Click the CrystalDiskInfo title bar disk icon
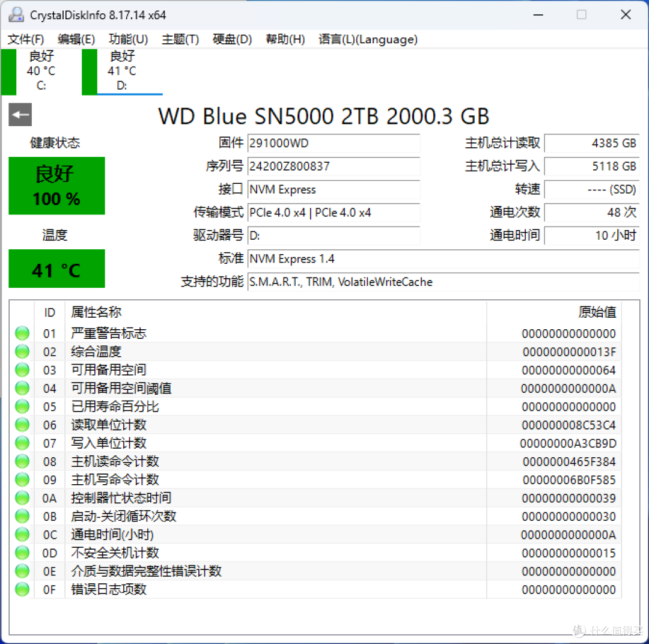The width and height of the screenshot is (649, 644). click(x=16, y=14)
